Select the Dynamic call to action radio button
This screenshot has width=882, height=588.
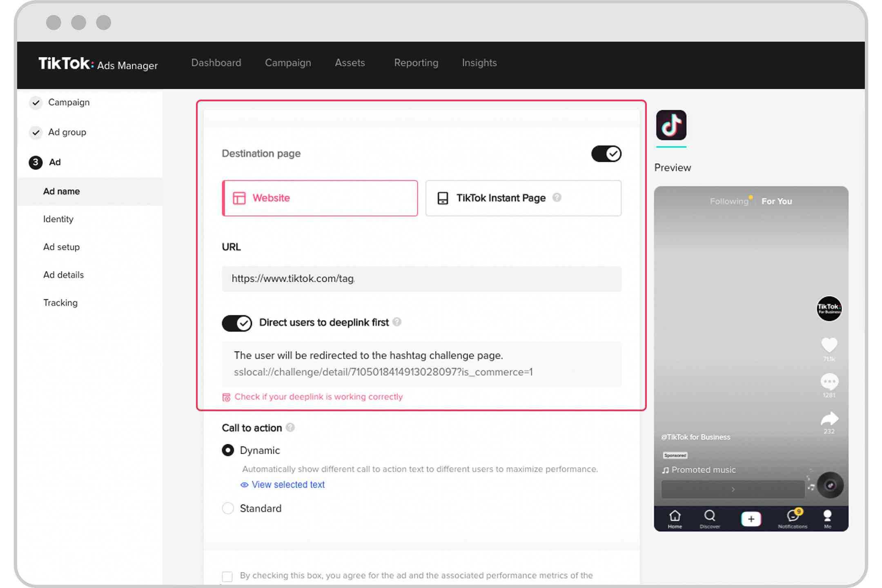click(228, 450)
